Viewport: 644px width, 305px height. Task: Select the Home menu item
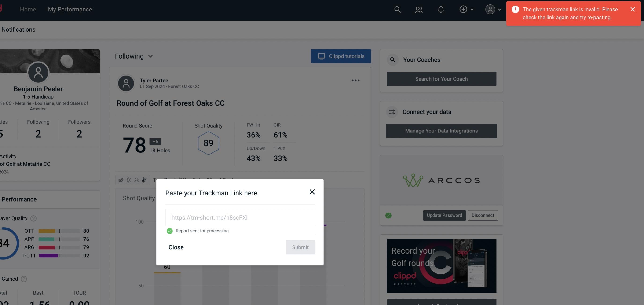pos(28,9)
